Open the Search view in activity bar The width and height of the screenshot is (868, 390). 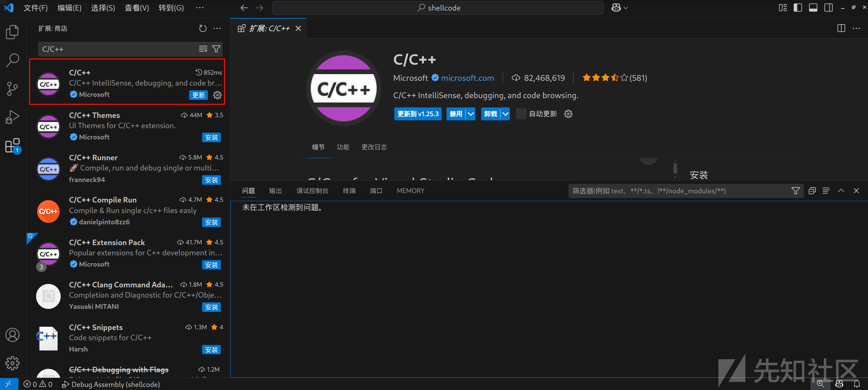13,60
